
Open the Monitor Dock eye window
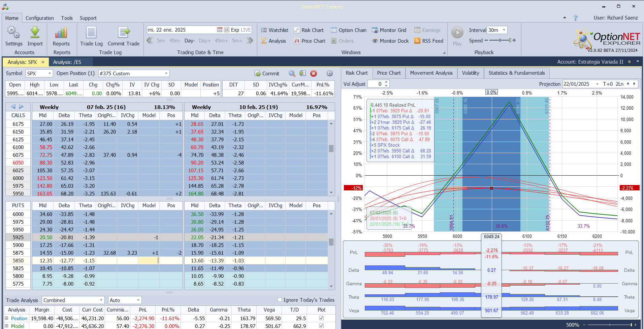pos(390,41)
